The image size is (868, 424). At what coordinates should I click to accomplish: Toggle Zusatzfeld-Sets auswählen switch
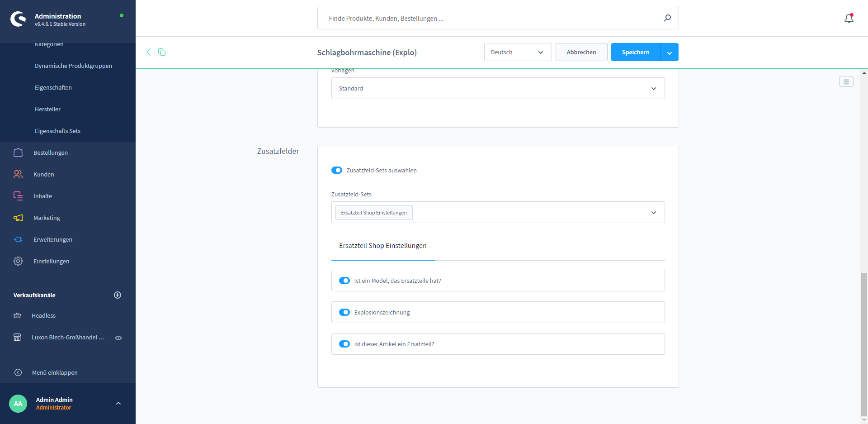click(x=337, y=170)
